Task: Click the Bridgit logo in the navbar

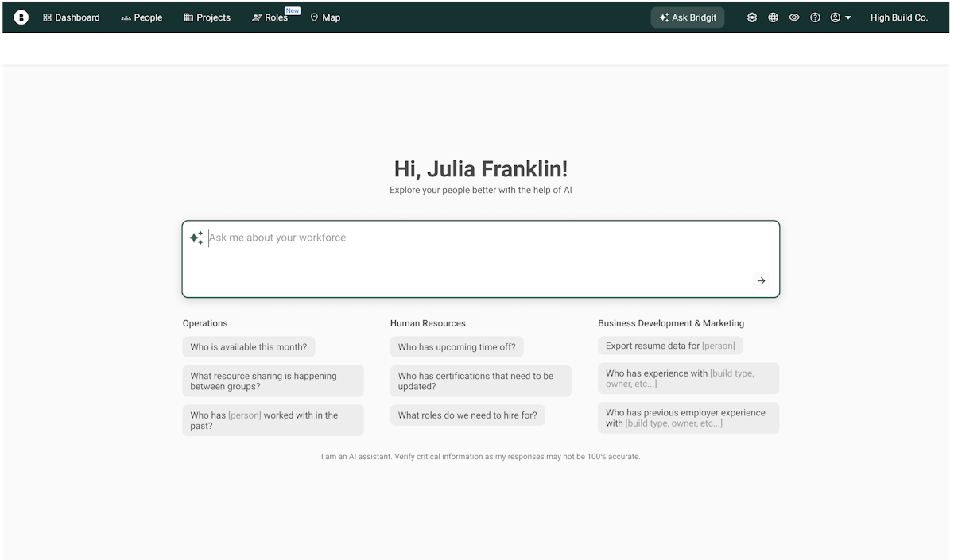Action: (21, 17)
